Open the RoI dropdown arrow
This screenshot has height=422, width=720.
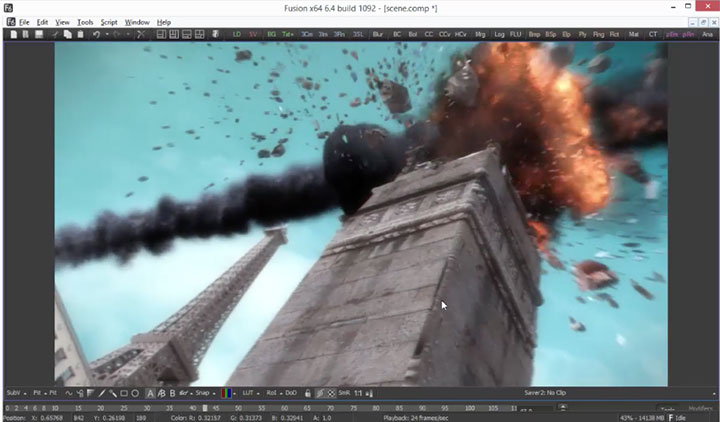point(281,394)
